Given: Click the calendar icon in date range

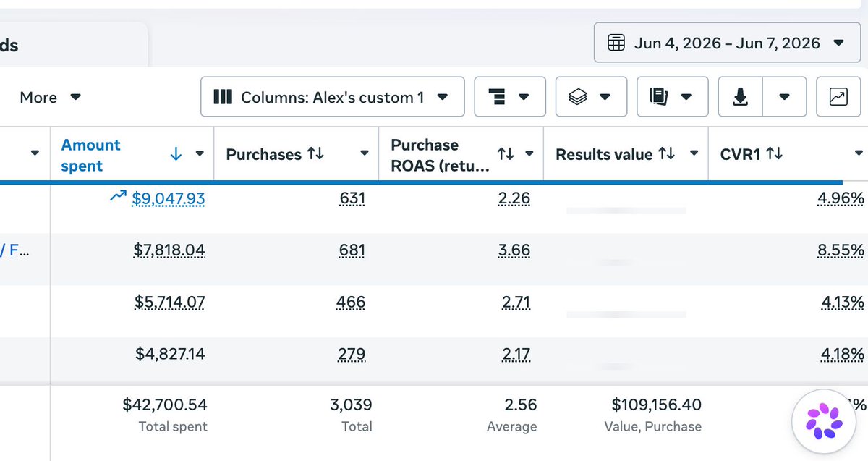Looking at the screenshot, I should [x=616, y=43].
